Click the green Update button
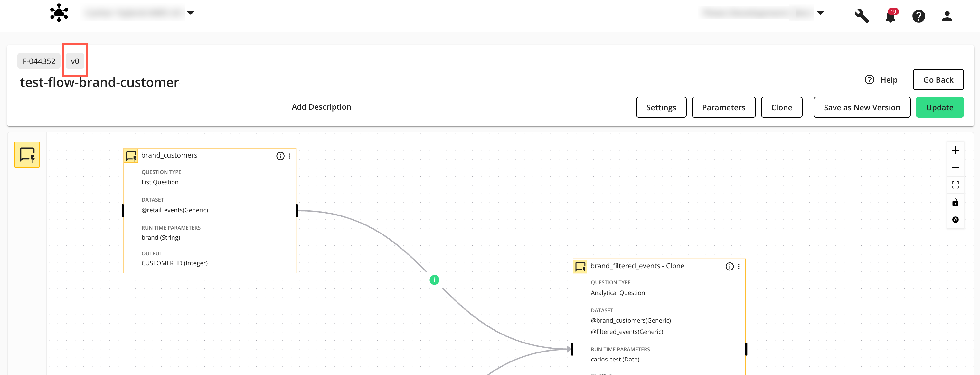 click(939, 107)
